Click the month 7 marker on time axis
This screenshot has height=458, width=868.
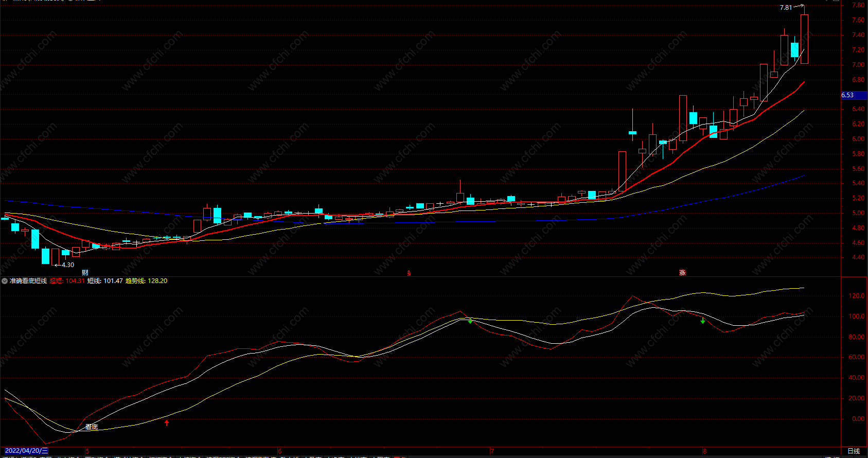point(492,451)
